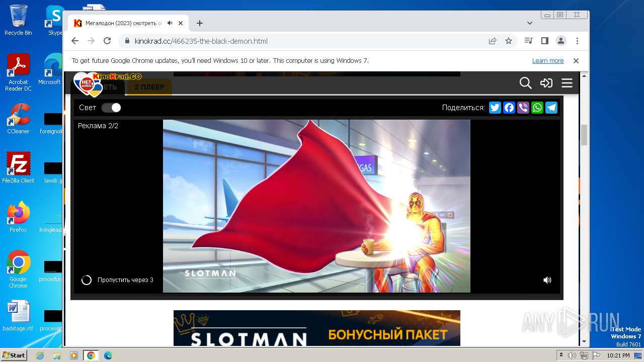Share via WhatsApp
This screenshot has width=644, height=362.
click(537, 108)
